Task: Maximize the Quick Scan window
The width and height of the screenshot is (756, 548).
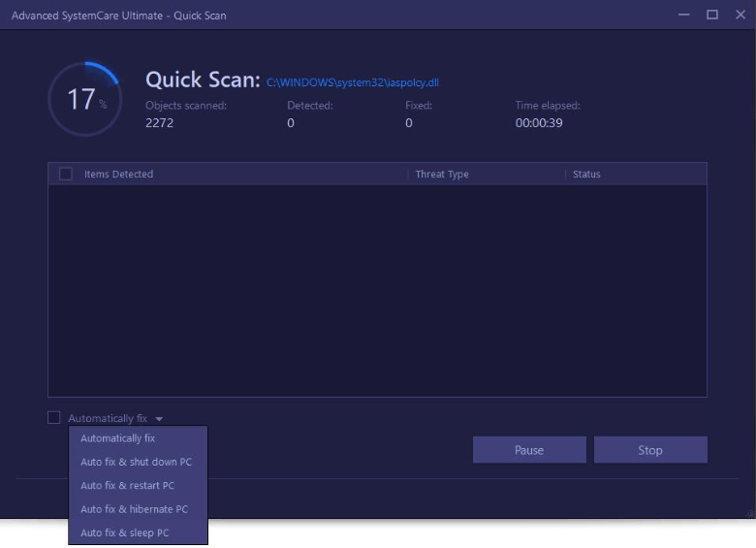Action: [x=712, y=15]
